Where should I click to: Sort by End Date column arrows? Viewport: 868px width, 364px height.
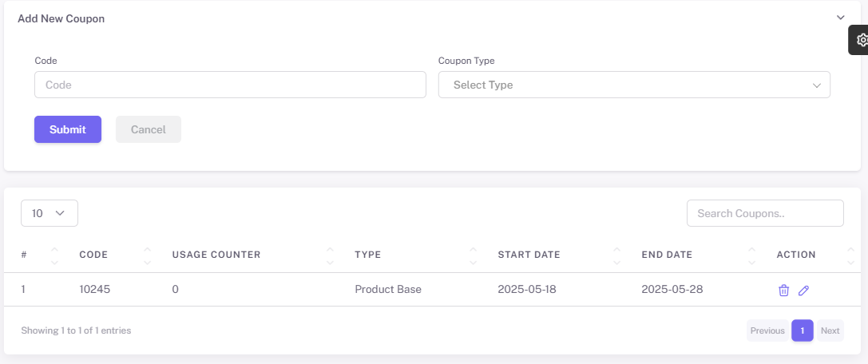coord(751,255)
